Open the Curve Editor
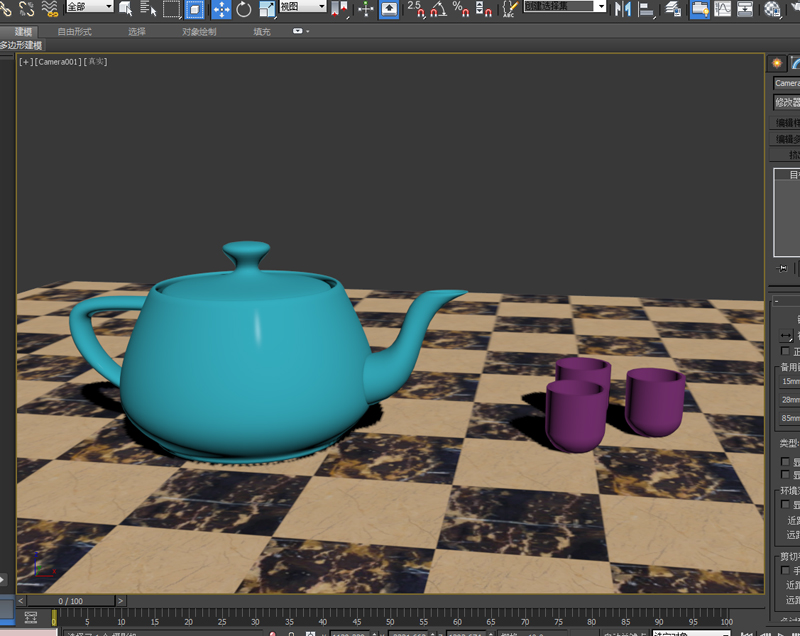This screenshot has width=800, height=636. pos(722,9)
